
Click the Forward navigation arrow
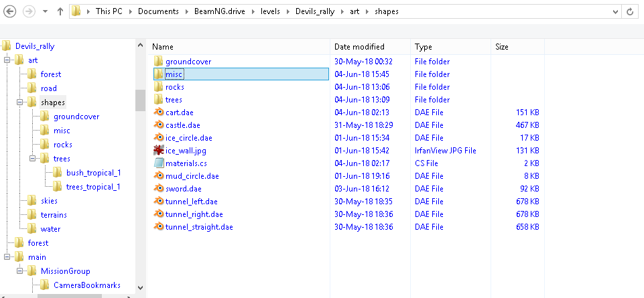(29, 11)
